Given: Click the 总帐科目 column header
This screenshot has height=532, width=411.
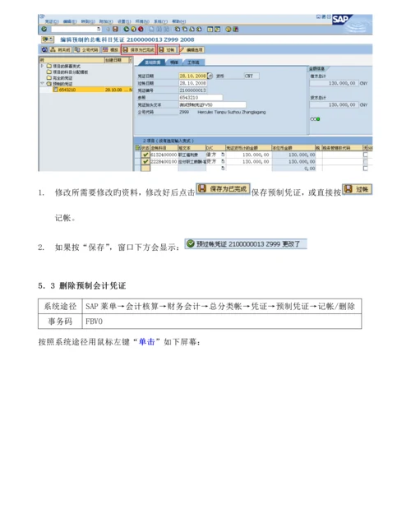Looking at the screenshot, I should (x=164, y=148).
